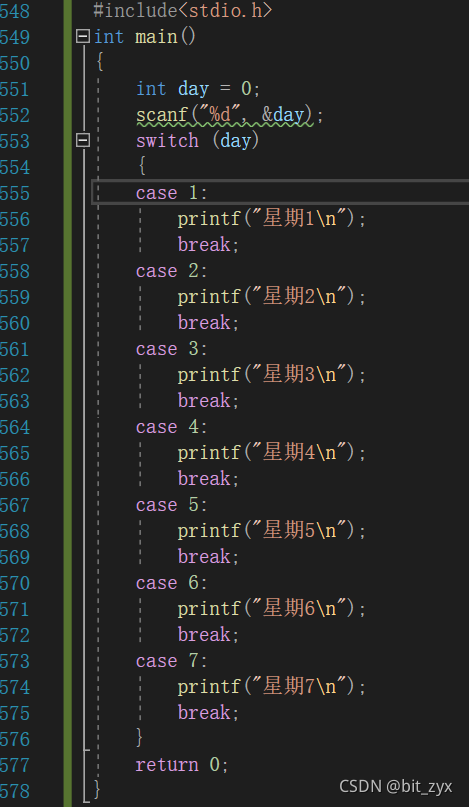Click the printf("星期5\n") statement
Screen dimensions: 469x807
[x=272, y=531]
